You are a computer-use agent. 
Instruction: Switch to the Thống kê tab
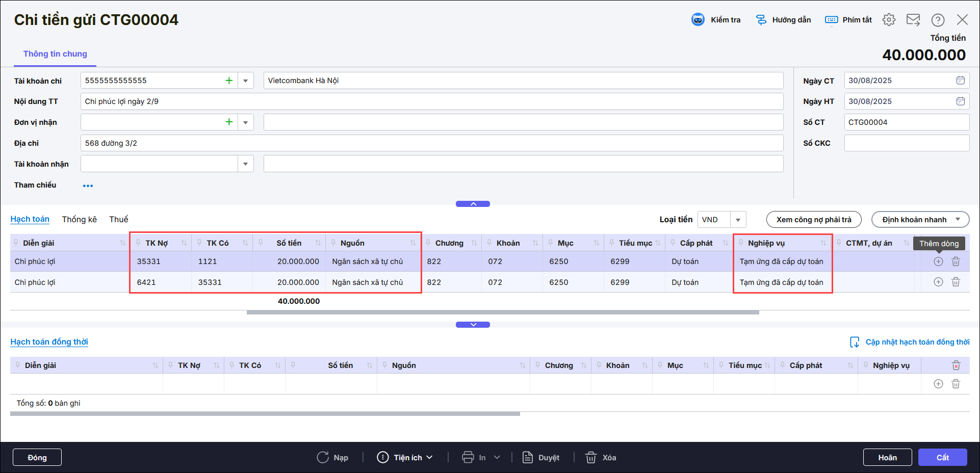[79, 219]
